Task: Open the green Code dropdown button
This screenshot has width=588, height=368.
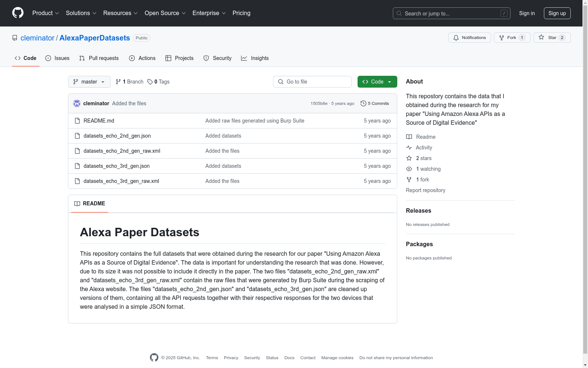Action: pos(377,82)
